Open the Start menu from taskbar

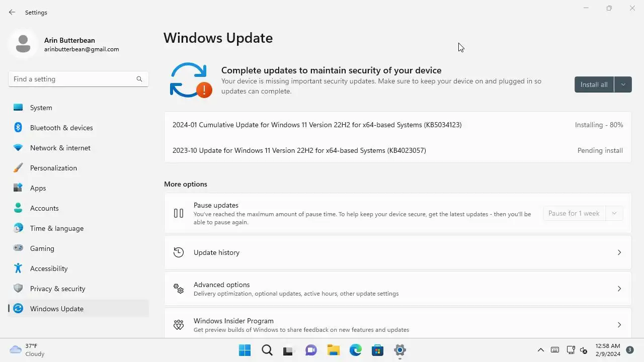coord(245,350)
